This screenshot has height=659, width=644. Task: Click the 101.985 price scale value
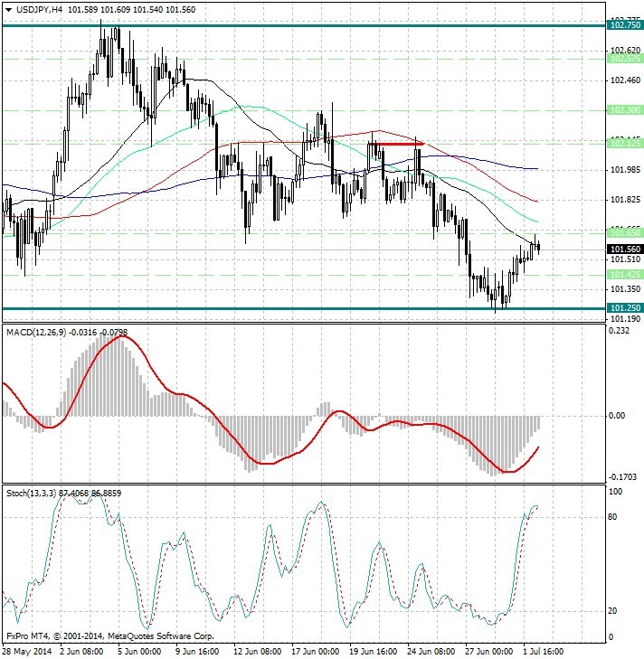pos(625,170)
